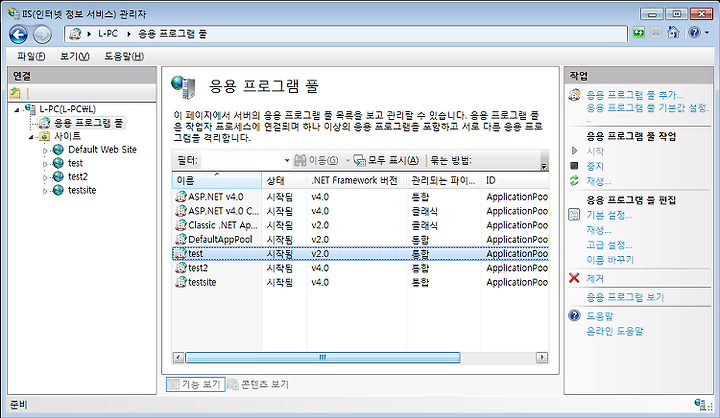
Task: Select the Classic .NET Ap... pool icon
Action: [x=180, y=225]
